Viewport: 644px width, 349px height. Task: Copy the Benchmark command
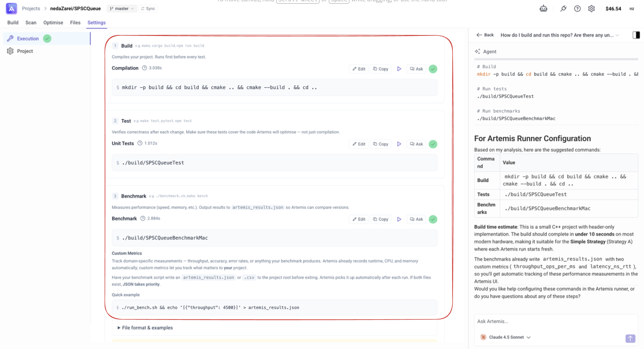[x=380, y=219]
